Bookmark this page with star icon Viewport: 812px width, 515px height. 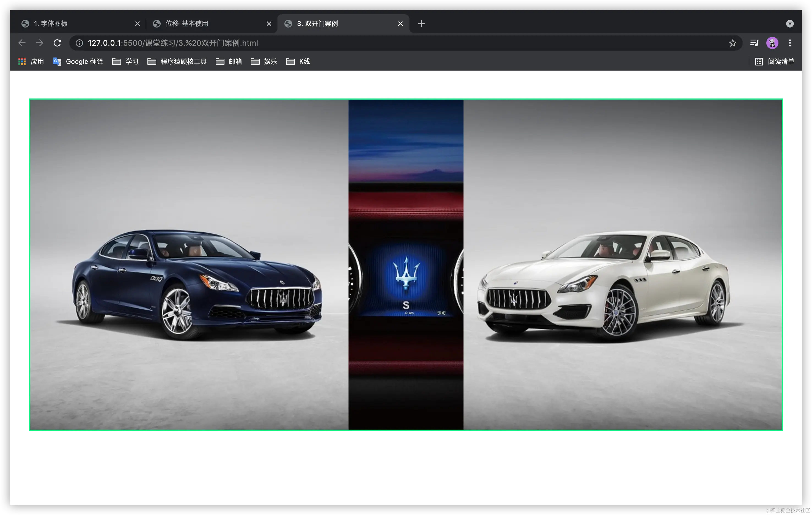(732, 43)
